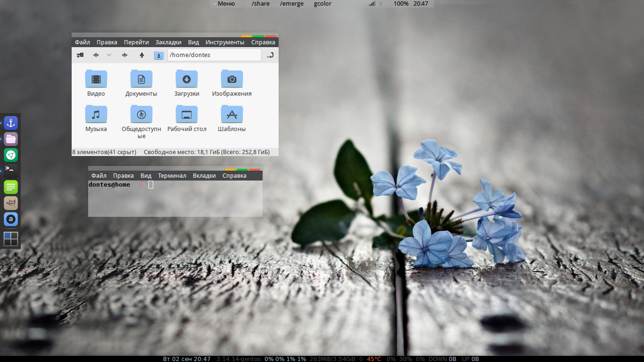Screen dimensions: 644x362
Task: Go up to parent folder
Action: pyautogui.click(x=141, y=55)
